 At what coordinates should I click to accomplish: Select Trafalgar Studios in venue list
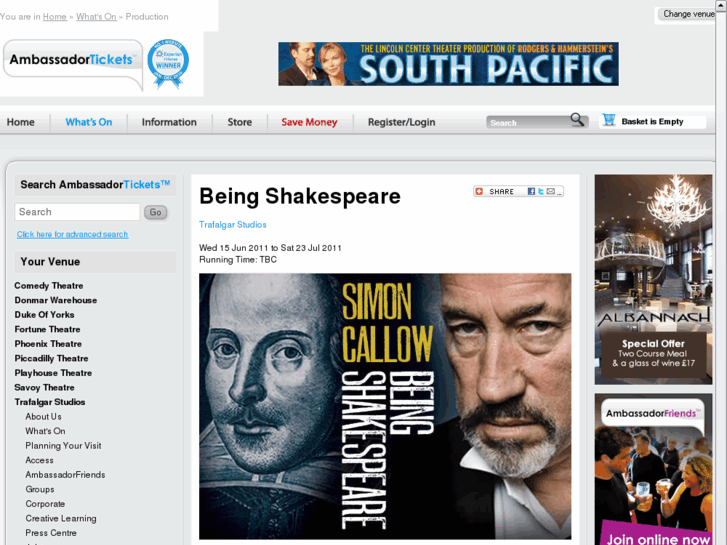[50, 402]
